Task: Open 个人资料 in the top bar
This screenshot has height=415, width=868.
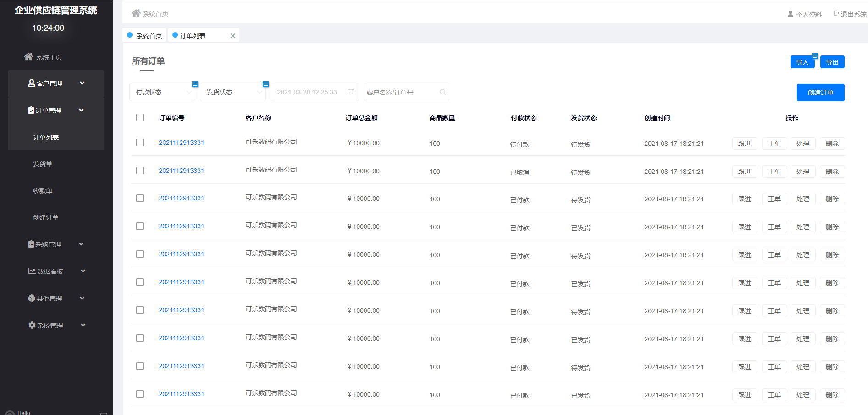Action: [x=808, y=14]
